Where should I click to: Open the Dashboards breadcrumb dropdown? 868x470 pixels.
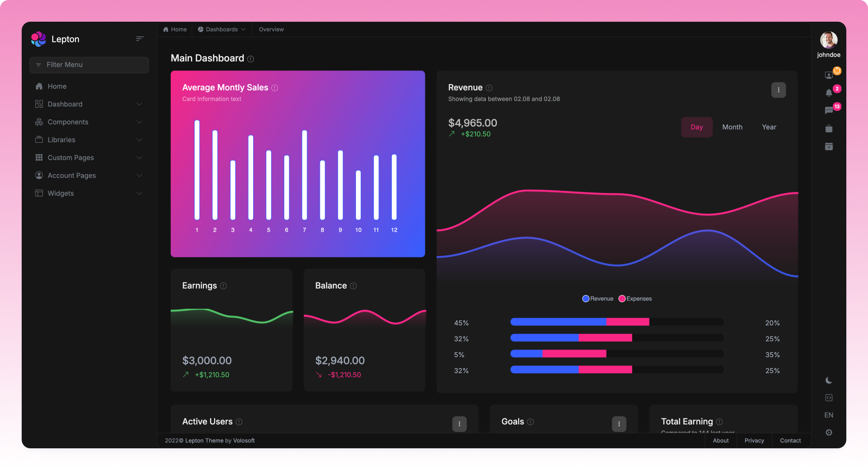[x=222, y=29]
